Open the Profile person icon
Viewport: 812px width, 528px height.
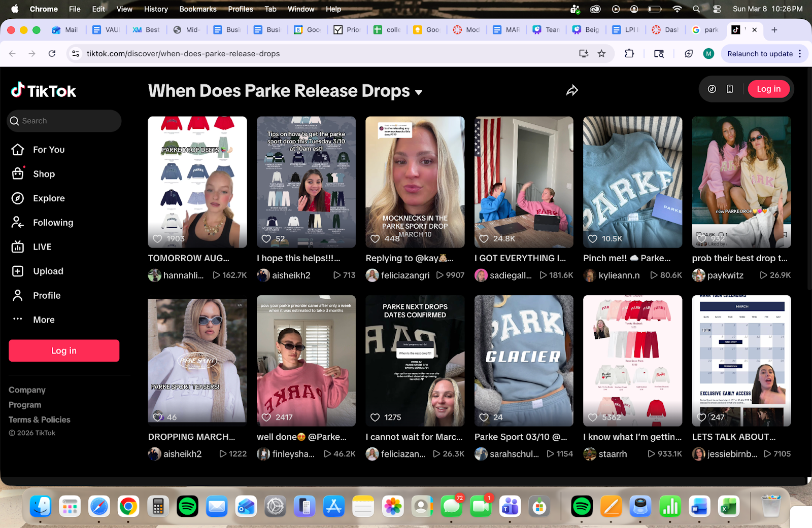coord(18,296)
